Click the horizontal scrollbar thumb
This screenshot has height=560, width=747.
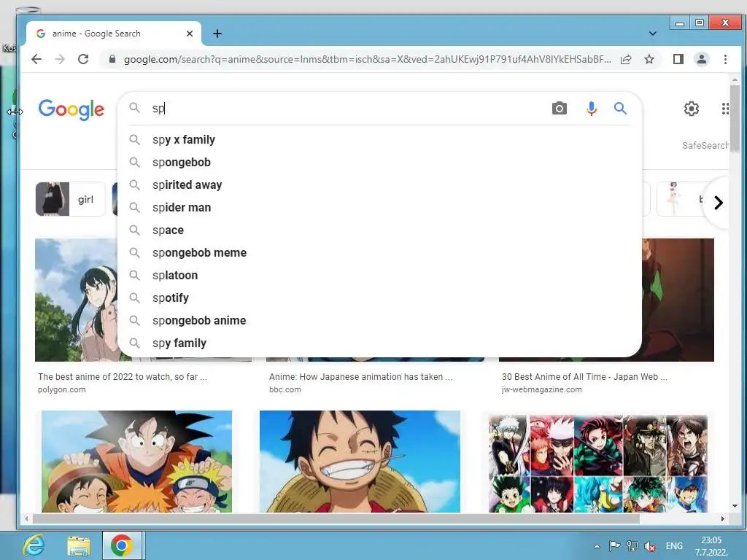coord(336,518)
